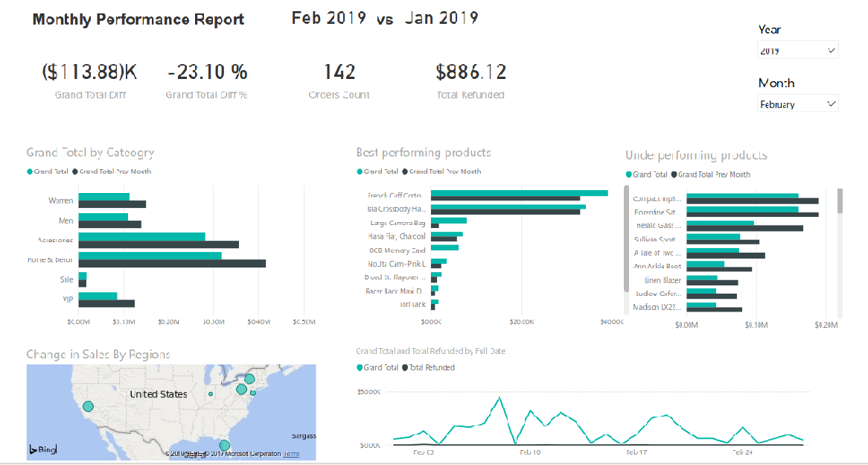Image resolution: width=868 pixels, height=465 pixels.
Task: Select the teal Women bar in category chart
Action: pyautogui.click(x=104, y=197)
